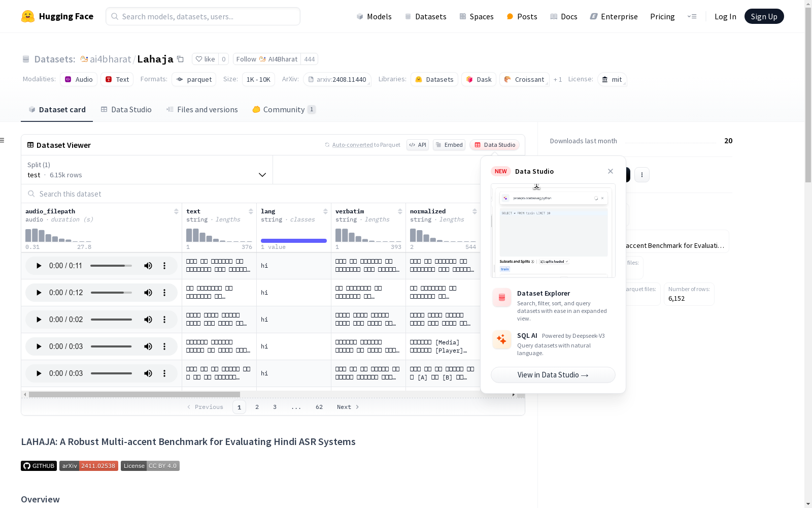
Task: Show additional libraries with +1
Action: [x=558, y=79]
